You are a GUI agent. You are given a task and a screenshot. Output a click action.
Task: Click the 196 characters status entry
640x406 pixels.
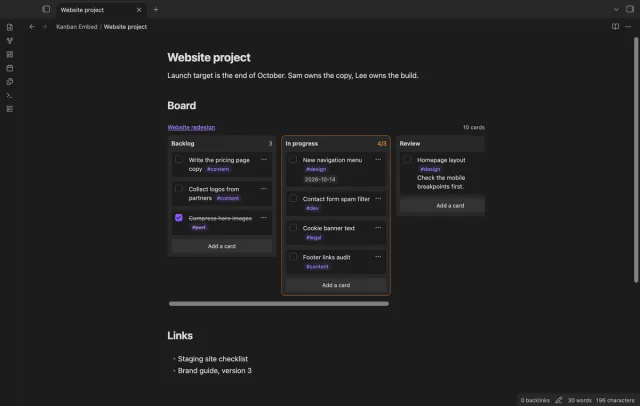pyautogui.click(x=615, y=400)
